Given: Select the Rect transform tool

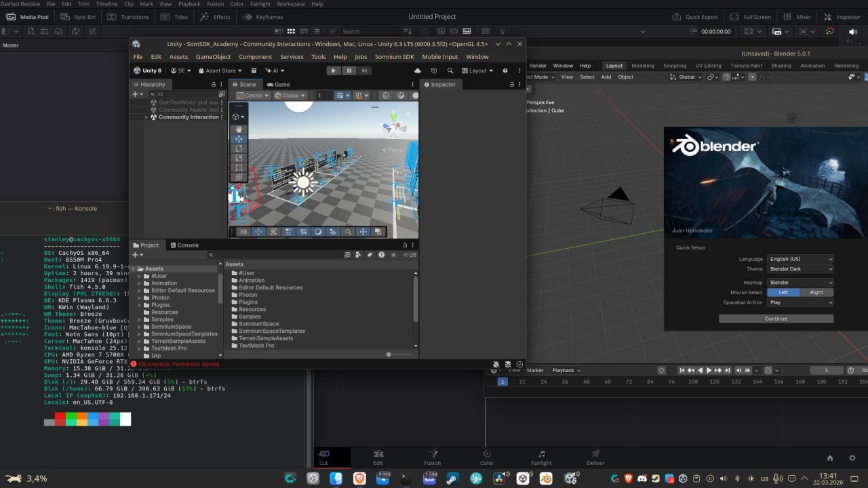Looking at the screenshot, I should point(238,167).
